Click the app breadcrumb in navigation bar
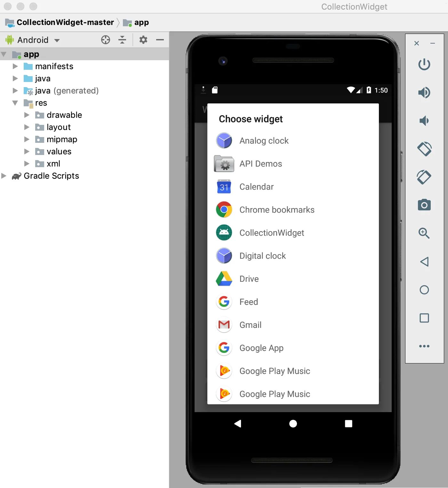The width and height of the screenshot is (448, 488). pos(136,22)
